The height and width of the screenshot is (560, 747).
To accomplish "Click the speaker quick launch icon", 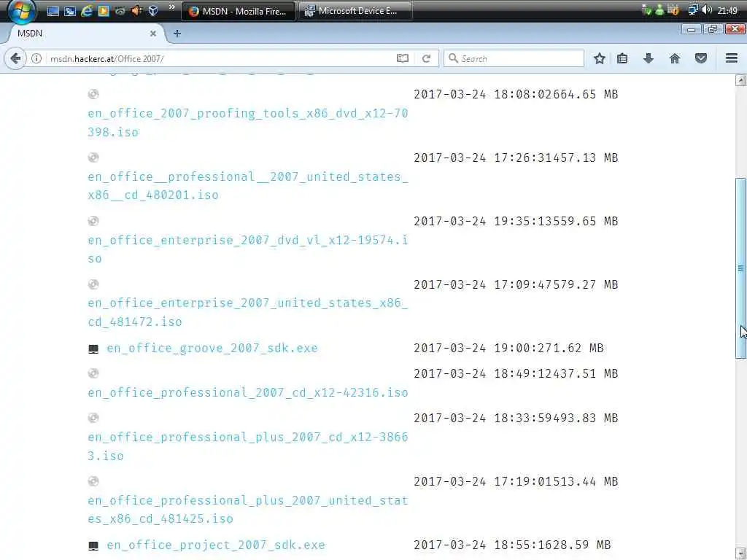I will 136,11.
